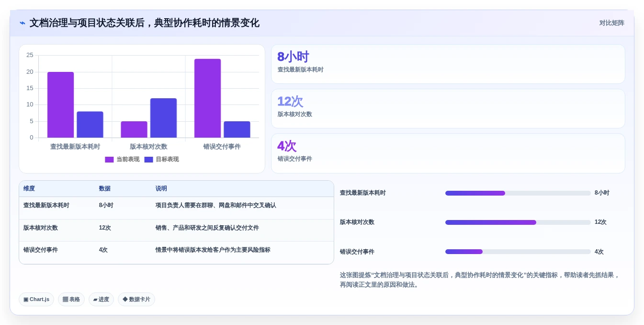Click the 查找最新版本耗时 progress row label
The image size is (644, 325).
pos(363,193)
